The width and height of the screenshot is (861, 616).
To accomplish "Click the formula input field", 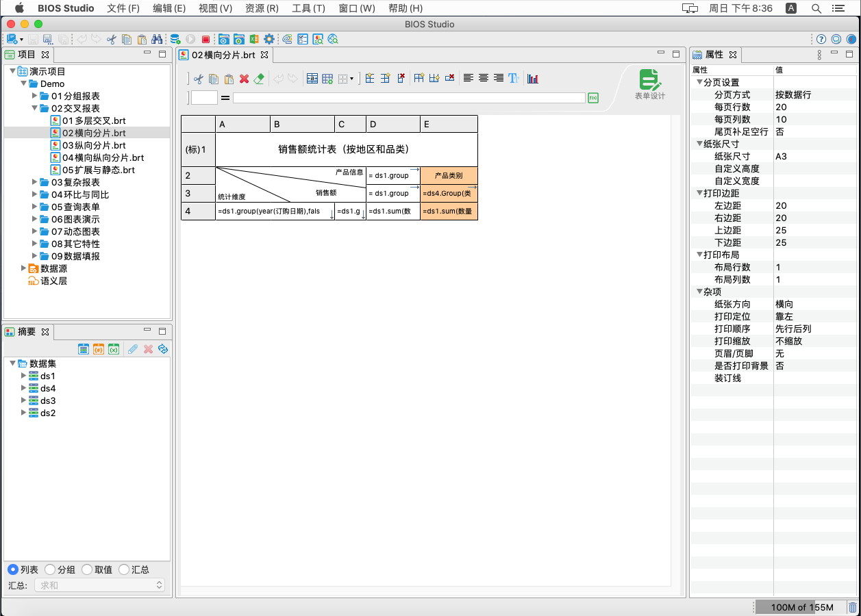I will pyautogui.click(x=409, y=98).
